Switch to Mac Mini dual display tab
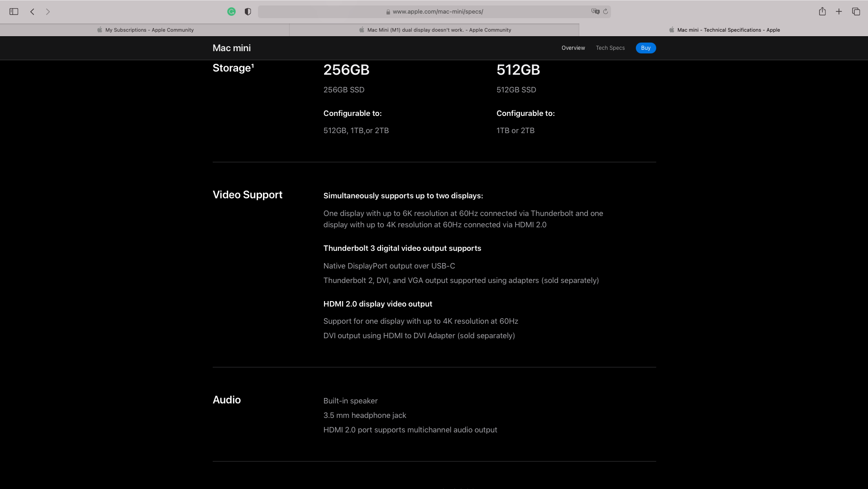The image size is (868, 489). pyautogui.click(x=434, y=30)
